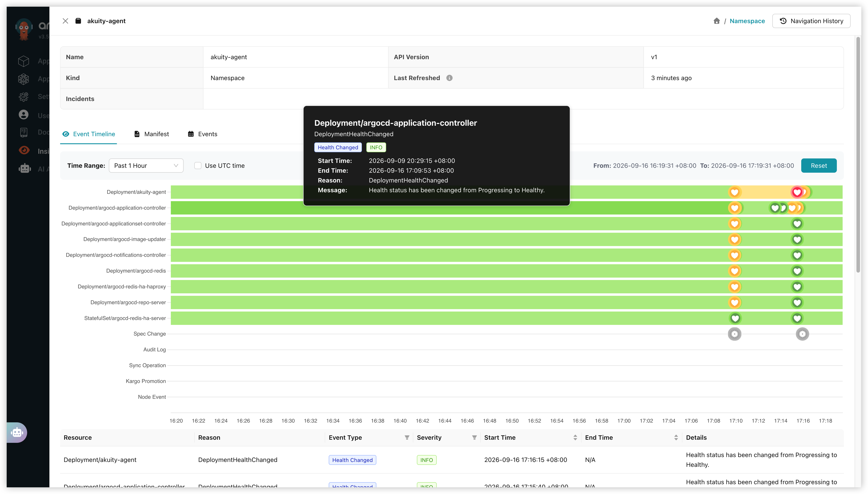Select the orange heart on Deployment/argocd-redis row
Screen dimensions: 868x494
click(x=734, y=271)
